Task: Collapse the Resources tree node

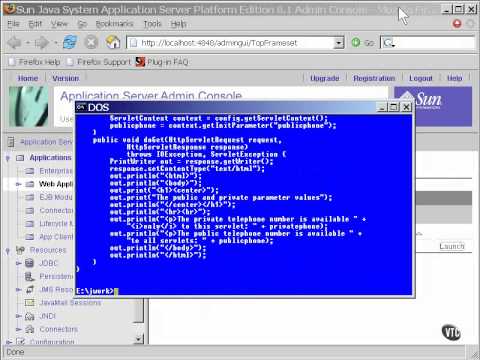Action: coord(8,250)
